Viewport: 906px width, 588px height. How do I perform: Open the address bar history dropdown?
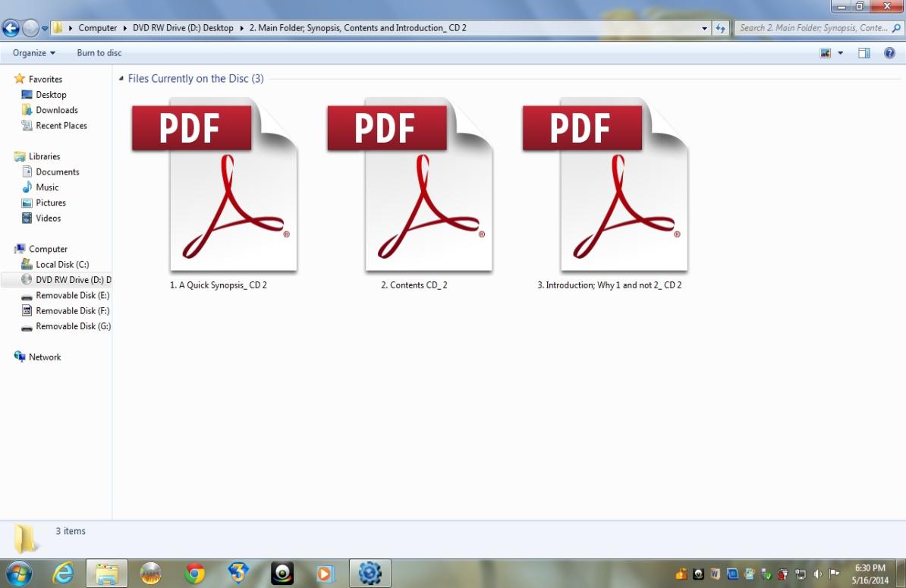click(x=704, y=28)
